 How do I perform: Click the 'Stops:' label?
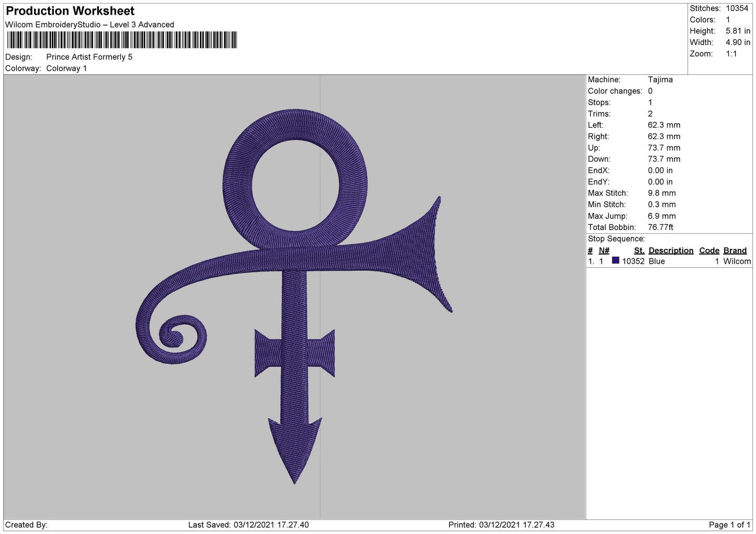click(599, 103)
